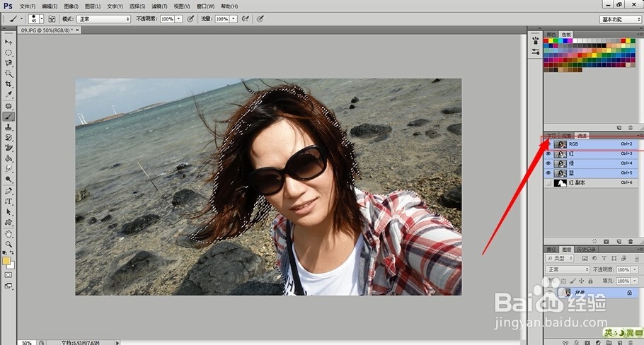Screen dimensions: 644x345
Task: Open the 选择(S) menu
Action: pos(137,6)
